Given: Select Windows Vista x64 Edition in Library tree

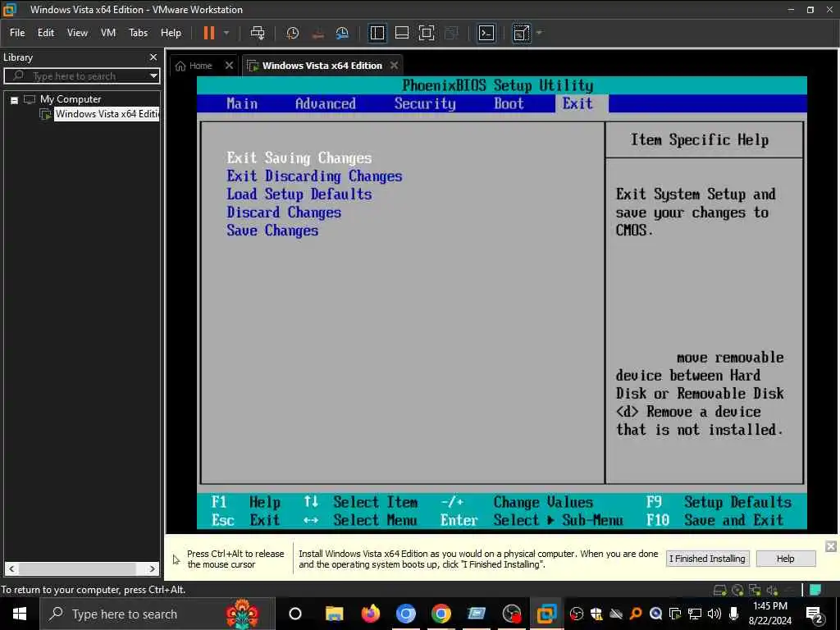Looking at the screenshot, I should pyautogui.click(x=107, y=114).
